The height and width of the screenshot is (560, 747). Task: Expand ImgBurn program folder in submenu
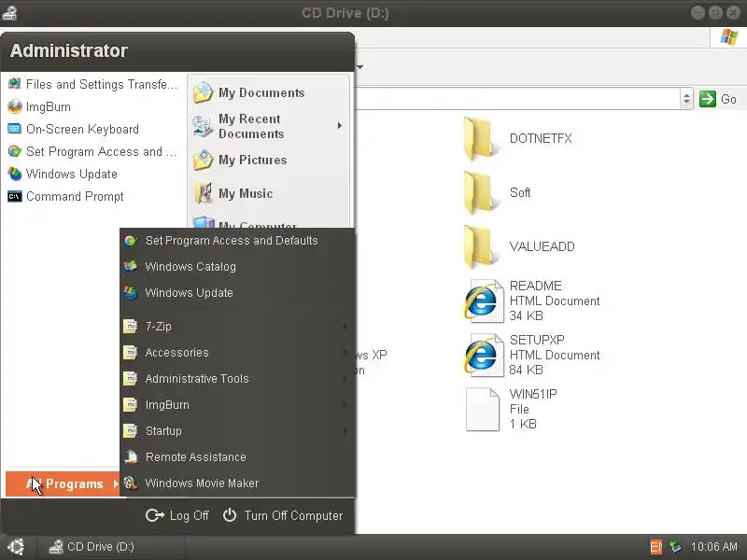pyautogui.click(x=237, y=405)
